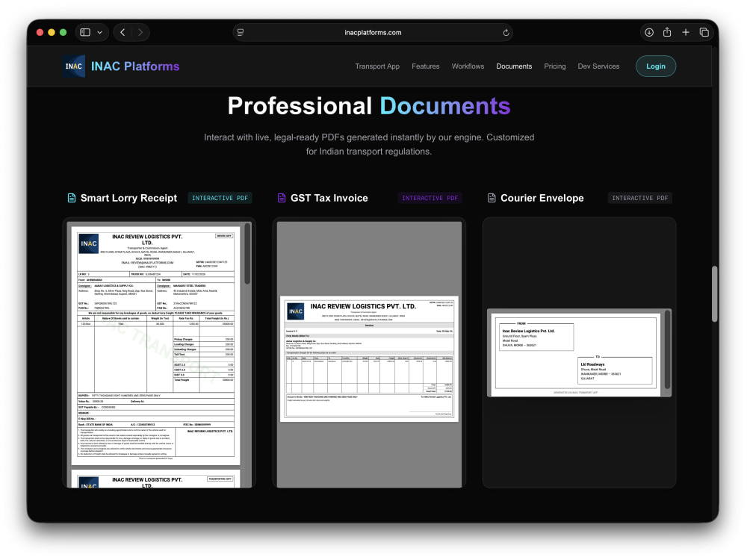The height and width of the screenshot is (560, 747).
Task: Open the Workflows nav item
Action: point(468,66)
